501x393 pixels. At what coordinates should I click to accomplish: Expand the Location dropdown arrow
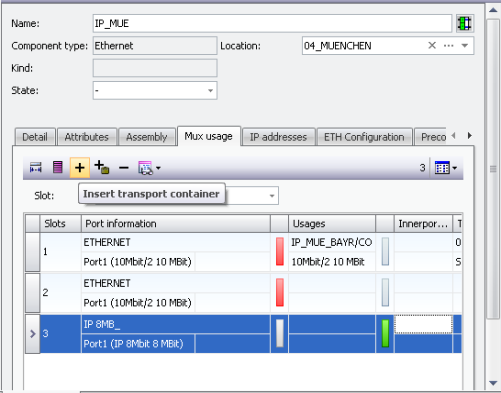click(x=465, y=46)
